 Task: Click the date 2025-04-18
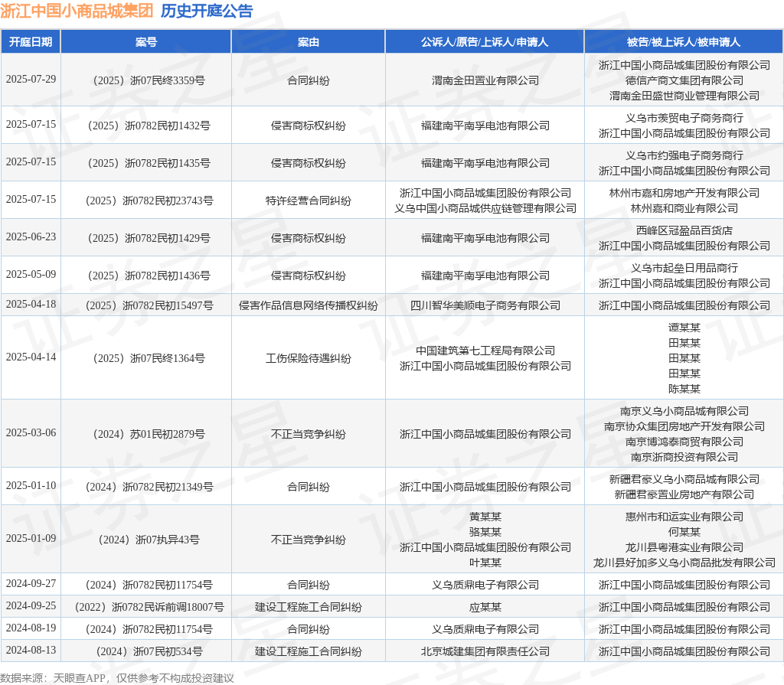[31, 304]
